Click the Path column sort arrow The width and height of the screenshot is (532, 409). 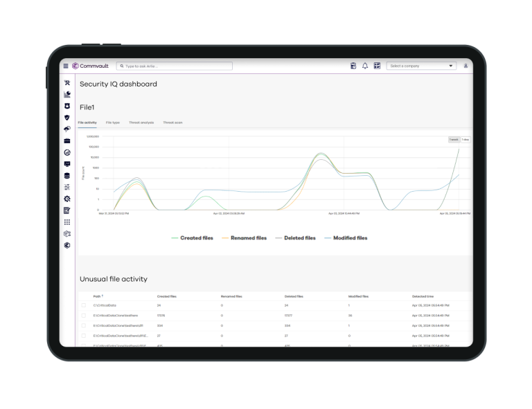(x=103, y=296)
